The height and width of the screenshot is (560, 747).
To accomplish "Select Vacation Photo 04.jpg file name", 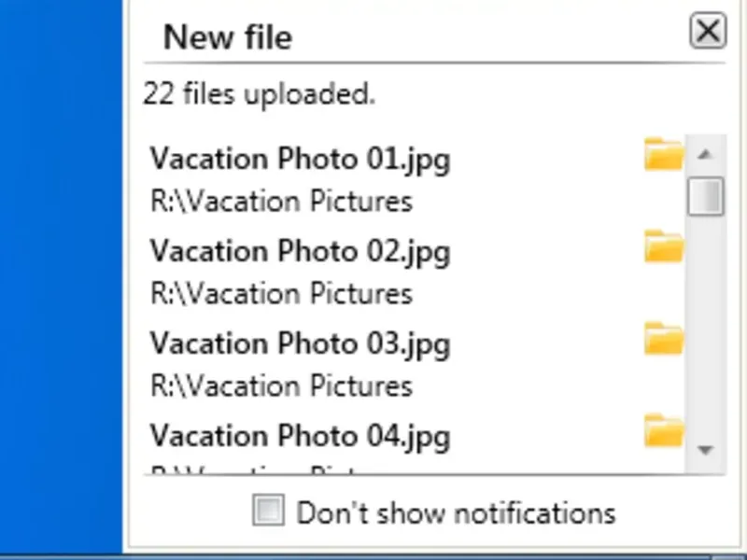I will click(x=300, y=436).
